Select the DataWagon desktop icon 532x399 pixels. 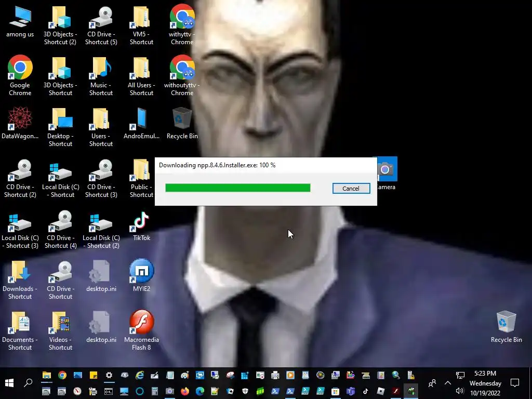(x=20, y=123)
